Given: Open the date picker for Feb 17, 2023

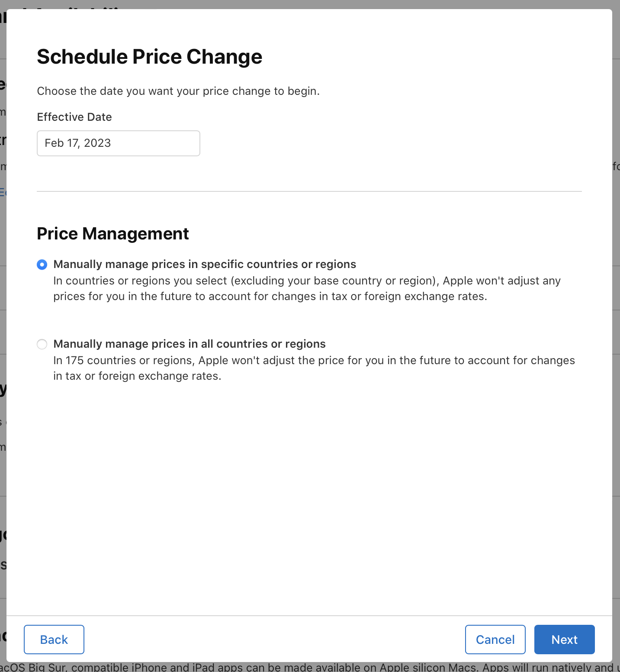Looking at the screenshot, I should (x=118, y=143).
